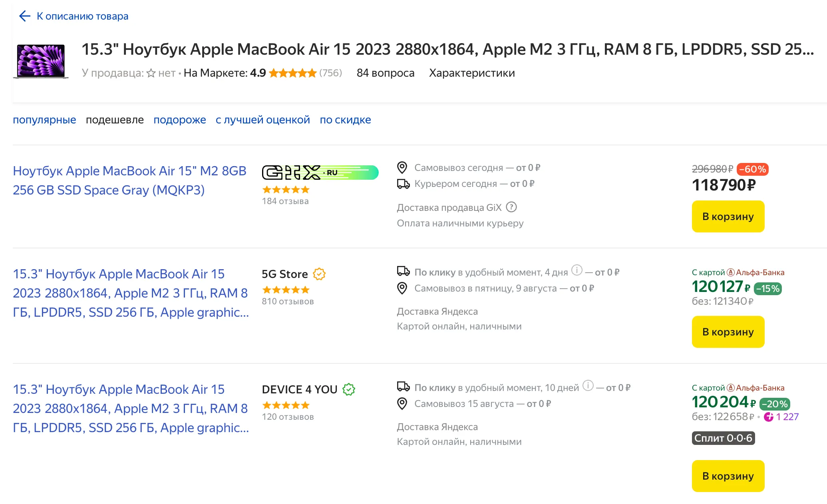The width and height of the screenshot is (827, 504).
Task: Sort offers by популярные
Action: click(44, 120)
